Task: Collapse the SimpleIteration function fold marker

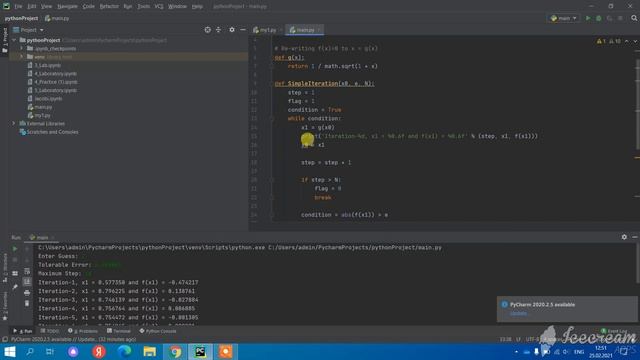Action: point(271,84)
